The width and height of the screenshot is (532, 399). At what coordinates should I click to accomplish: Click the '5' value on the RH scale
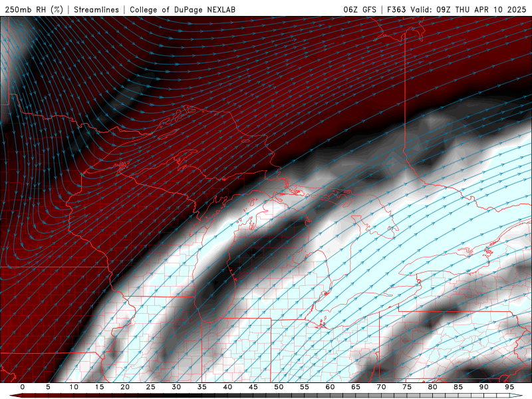pyautogui.click(x=48, y=387)
